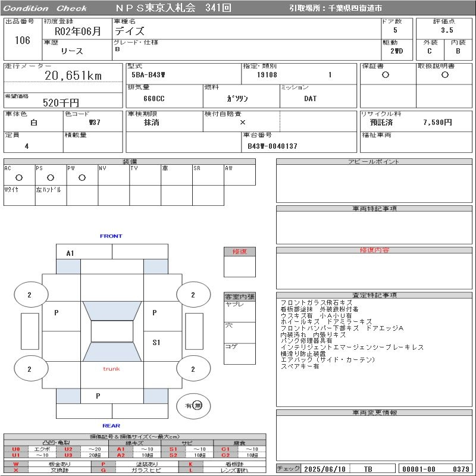
Task: Select the transmission value "DAT"
Action: click(310, 99)
